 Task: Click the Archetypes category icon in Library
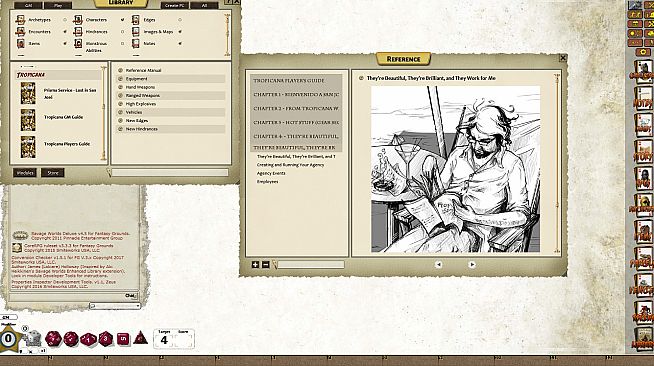click(20, 20)
